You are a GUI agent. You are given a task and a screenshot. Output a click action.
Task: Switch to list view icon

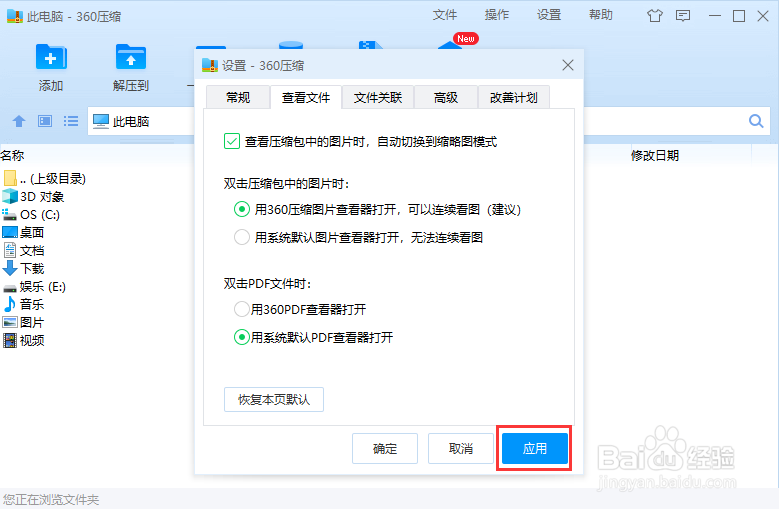pos(71,121)
